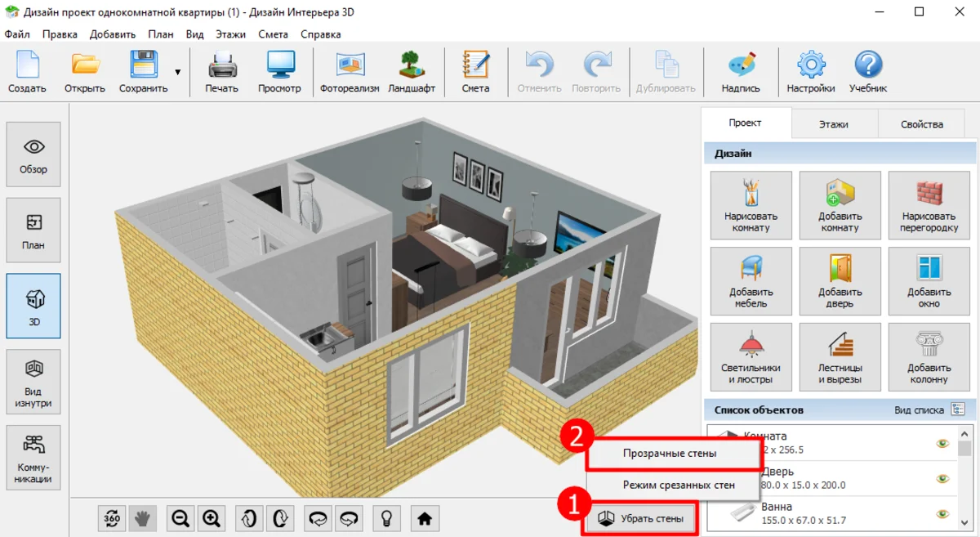Expand the Сохранить dropdown arrow
The width and height of the screenshot is (980, 537).
(177, 72)
